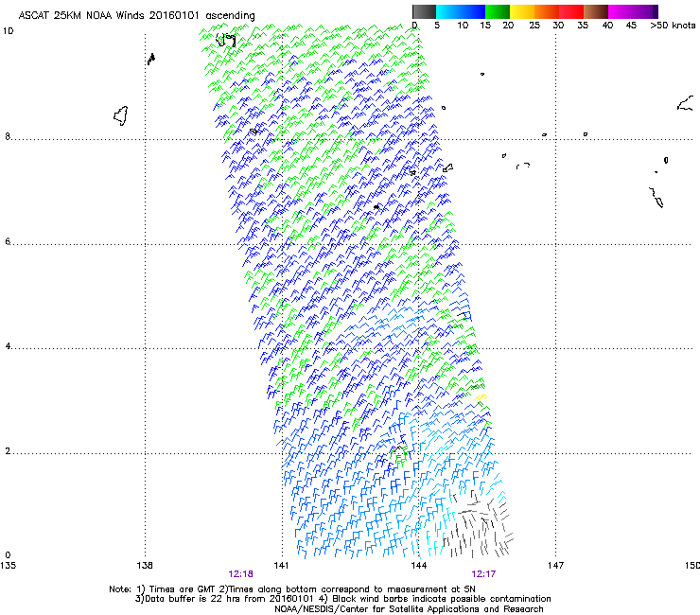Click the ASCAT 25KM NOAA Winds title text
The width and height of the screenshot is (700, 615).
[136, 16]
